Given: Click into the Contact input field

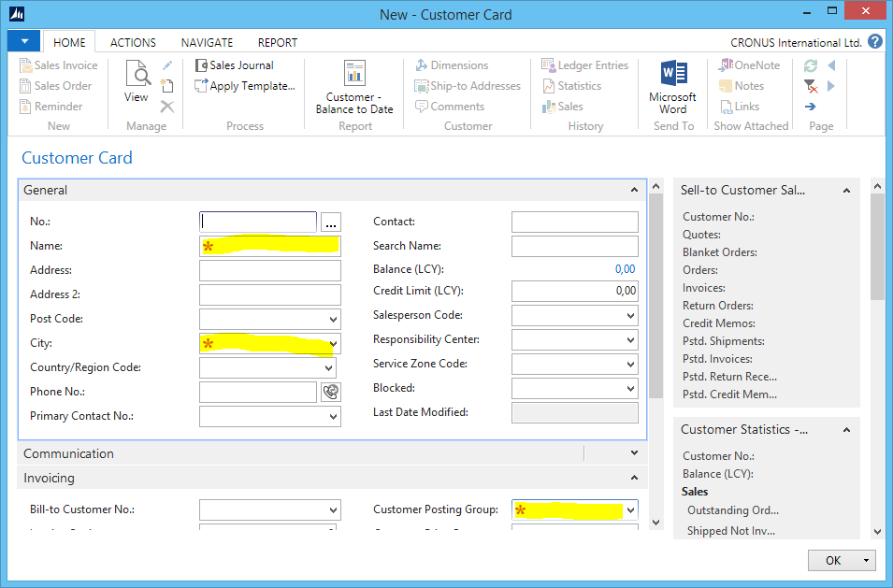Looking at the screenshot, I should click(x=574, y=222).
